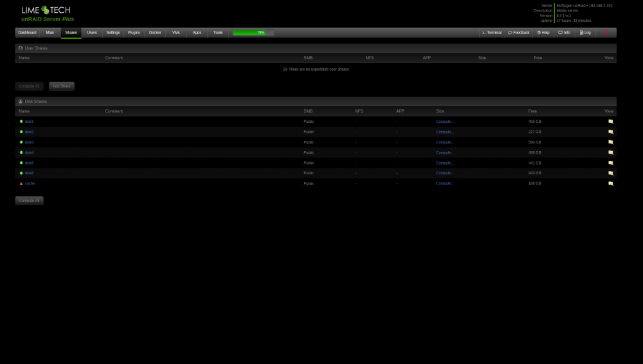
Task: Open the disk4 share link
Action: click(x=29, y=152)
